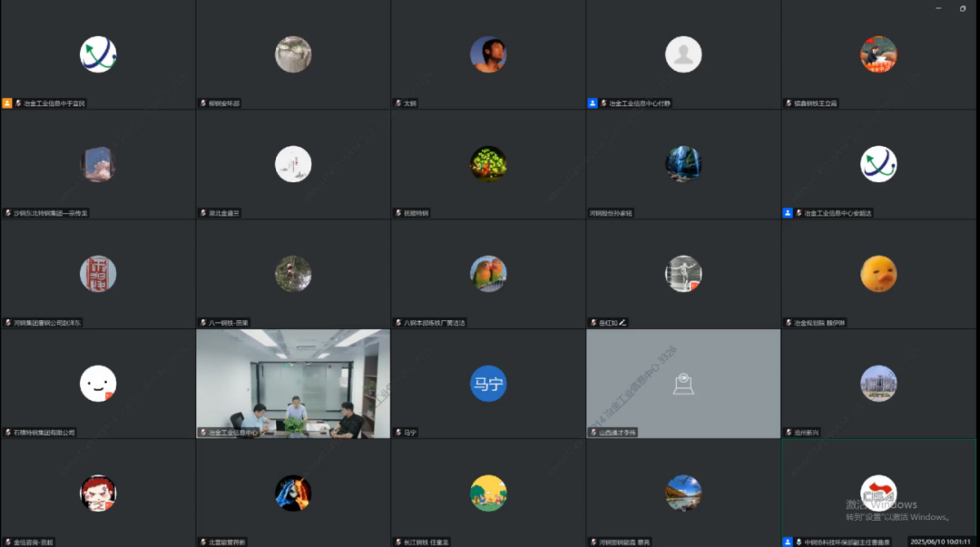Viewport: 980px width, 547px height.
Task: Click the camera placeholder icon in 山西建才 tile
Action: 683,385
